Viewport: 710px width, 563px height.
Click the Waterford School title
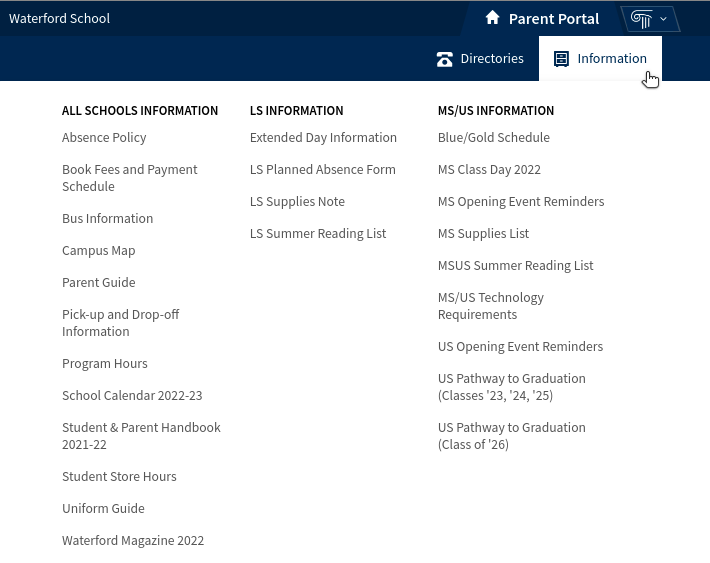(x=59, y=18)
